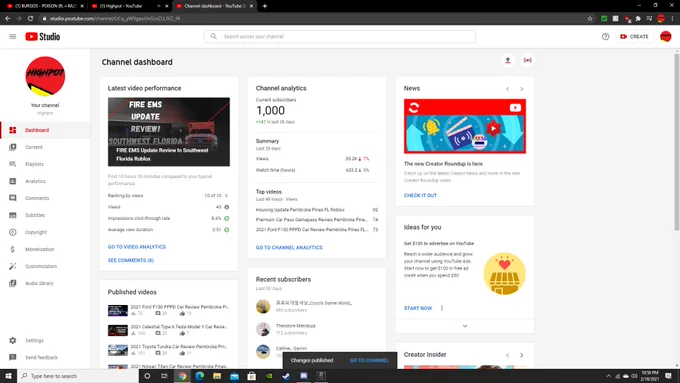This screenshot has width=680, height=383.
Task: Open the account avatar menu
Action: (666, 36)
